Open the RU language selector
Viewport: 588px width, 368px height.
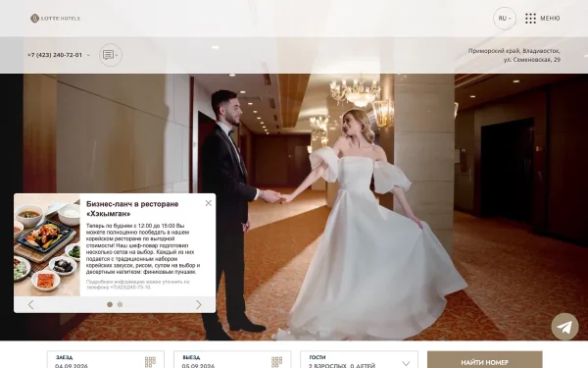505,18
